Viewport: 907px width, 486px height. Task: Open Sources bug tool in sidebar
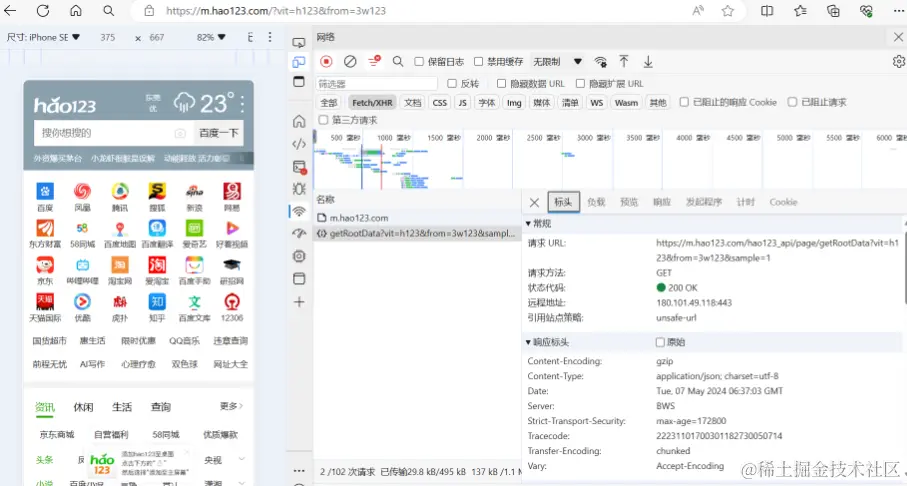(x=299, y=189)
